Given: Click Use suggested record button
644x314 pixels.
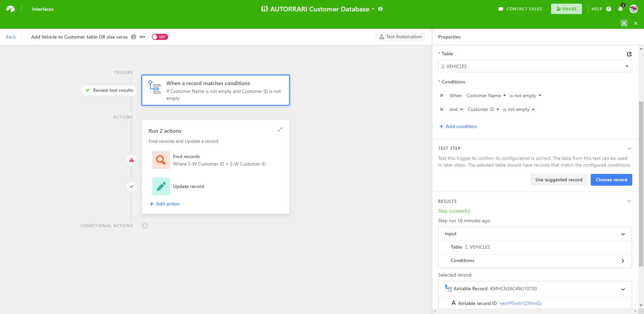Looking at the screenshot, I should coord(559,180).
